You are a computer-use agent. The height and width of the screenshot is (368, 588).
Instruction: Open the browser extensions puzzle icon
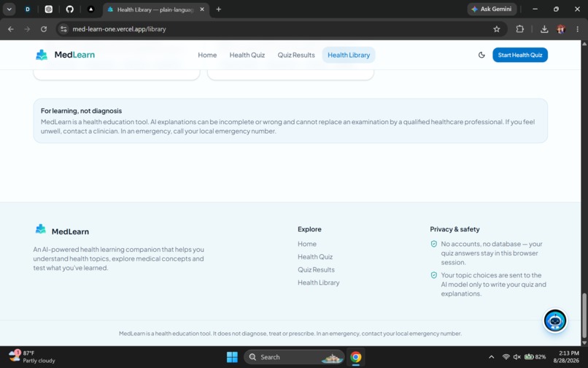pos(519,29)
